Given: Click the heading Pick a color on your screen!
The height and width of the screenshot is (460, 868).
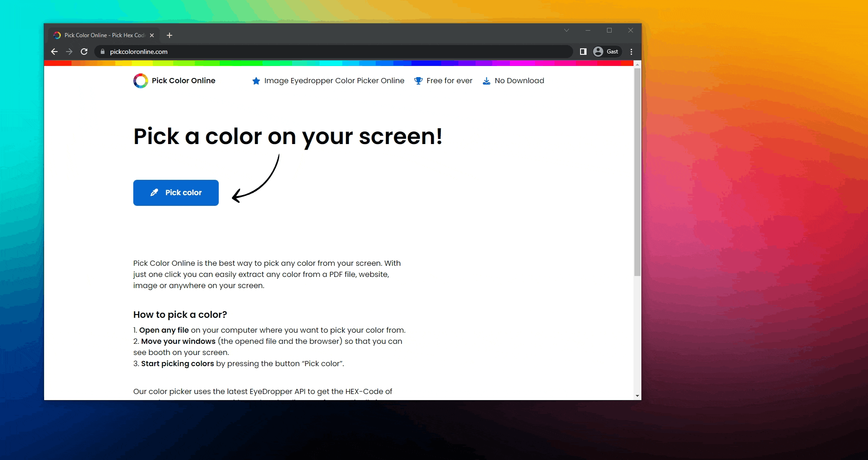Looking at the screenshot, I should 288,137.
